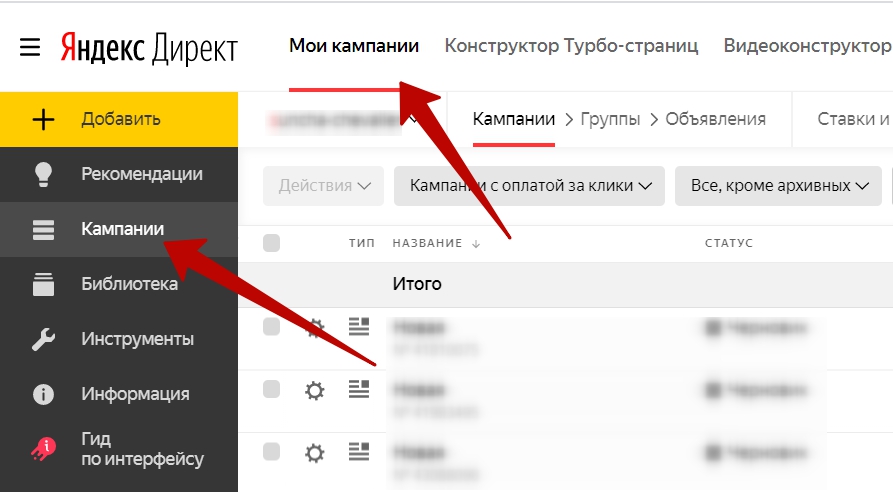Click the lightbulb Рекомендации icon
Screen dimensions: 893x492
43,174
